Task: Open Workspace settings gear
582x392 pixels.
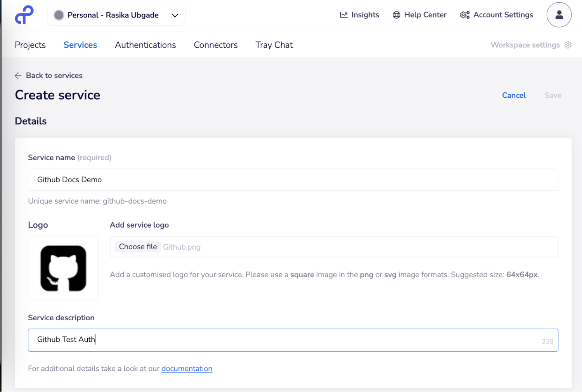Action: pos(568,45)
